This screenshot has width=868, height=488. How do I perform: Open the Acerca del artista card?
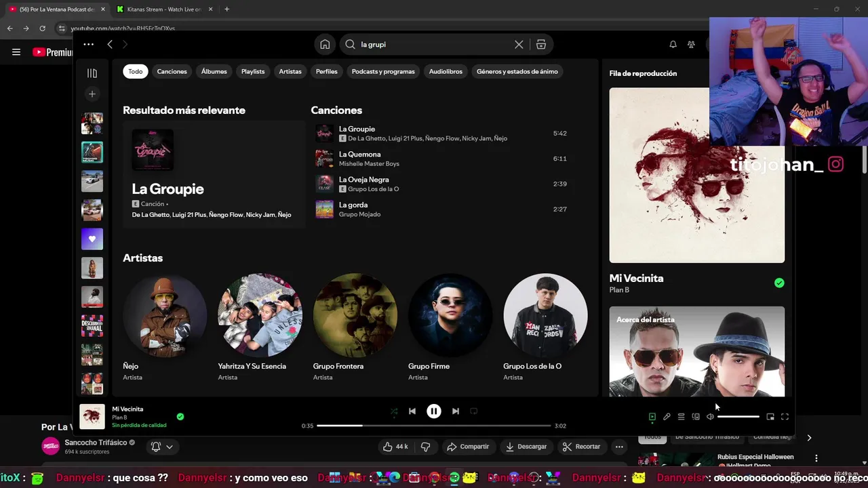(697, 351)
